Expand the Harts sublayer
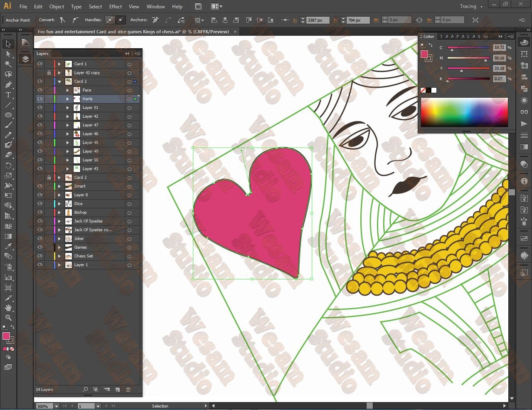 pos(68,99)
